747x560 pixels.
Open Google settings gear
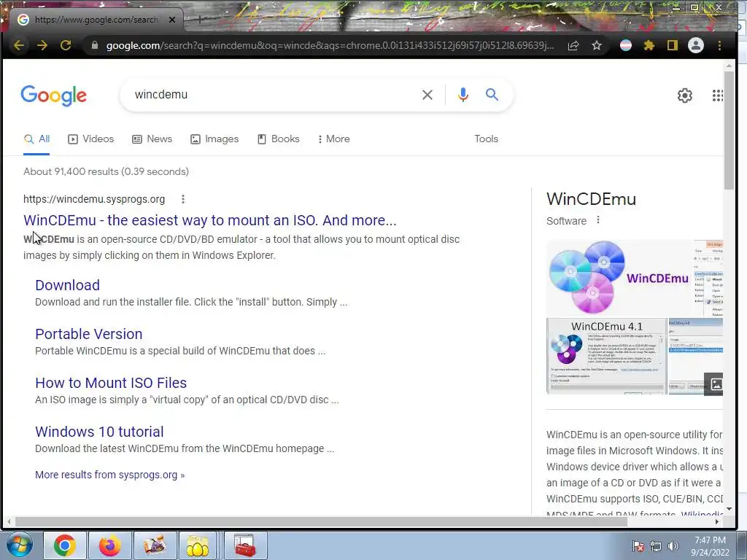click(684, 96)
